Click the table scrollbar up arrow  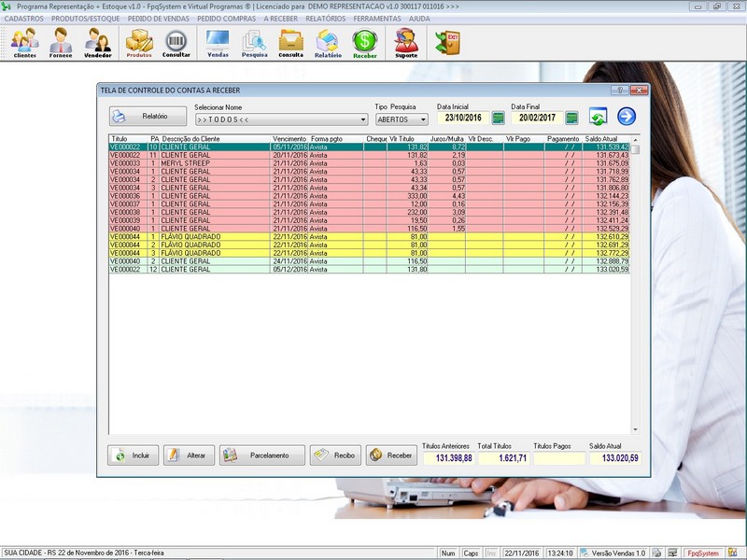tap(635, 140)
